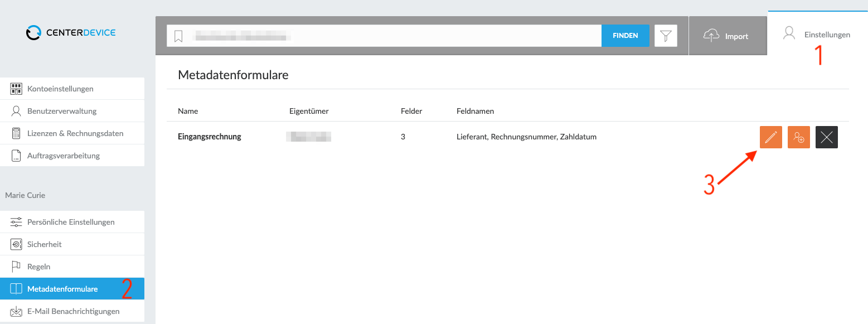Open Lizenzen & Rechnungsdaten entry
The height and width of the screenshot is (324, 868).
click(x=72, y=133)
